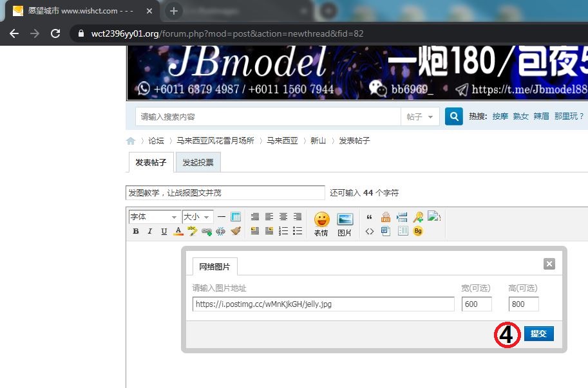The image size is (588, 388).
Task: Submit the image with the 提交 button
Action: 539,334
